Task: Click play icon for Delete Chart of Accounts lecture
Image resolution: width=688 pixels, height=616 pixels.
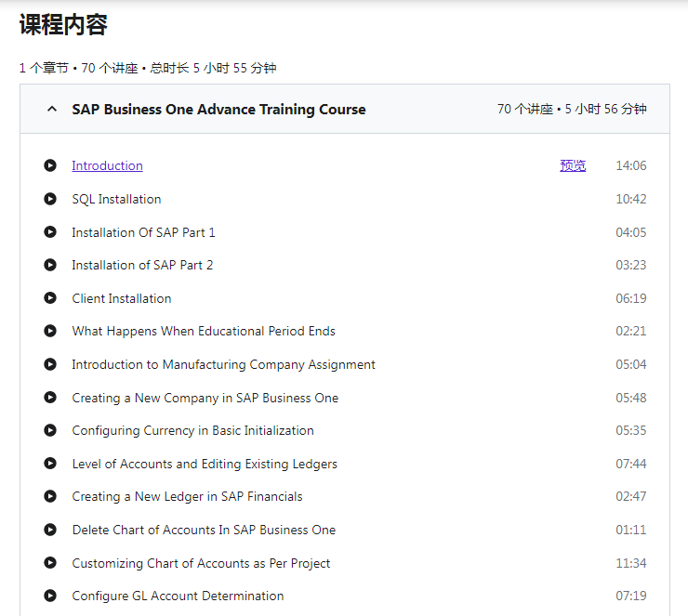Action: click(x=50, y=530)
